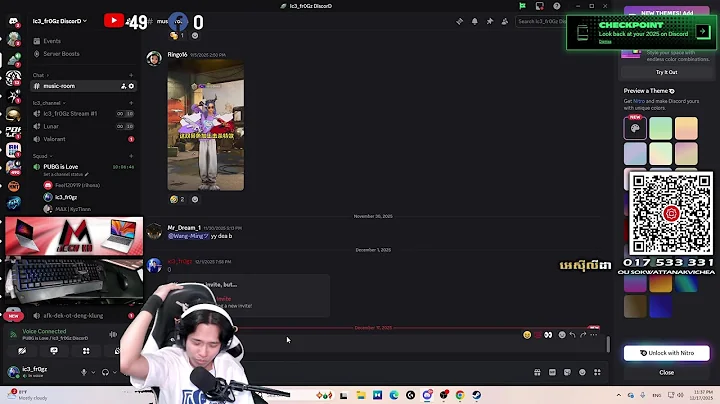Open the inbox icon in title bar
The width and height of the screenshot is (720, 404).
(x=540, y=6)
